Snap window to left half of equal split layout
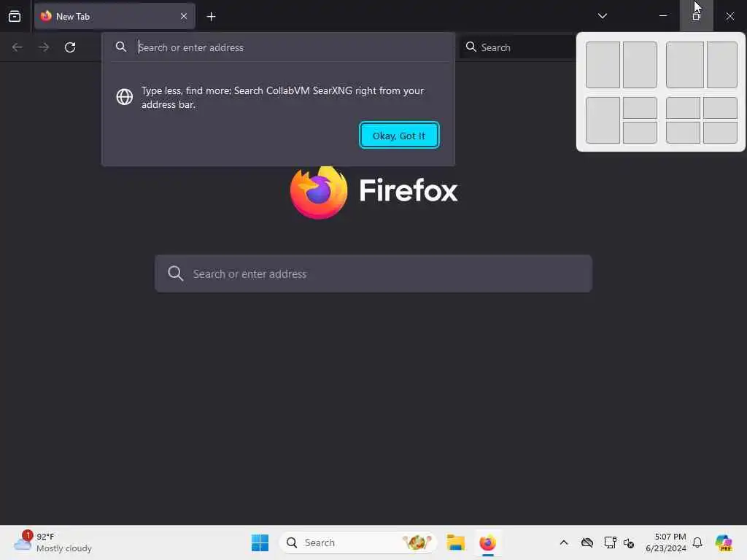This screenshot has height=560, width=747. (603, 65)
